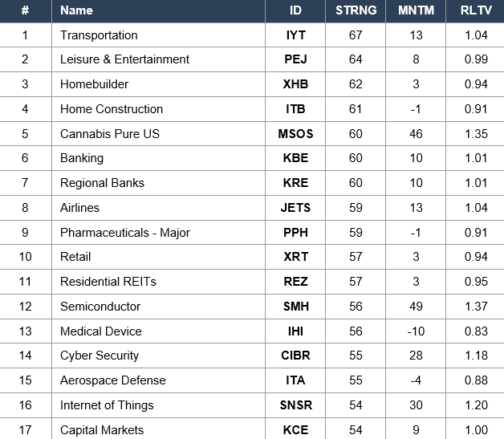Open the CIBR ticker symbol
The height and width of the screenshot is (439, 504).
(295, 356)
